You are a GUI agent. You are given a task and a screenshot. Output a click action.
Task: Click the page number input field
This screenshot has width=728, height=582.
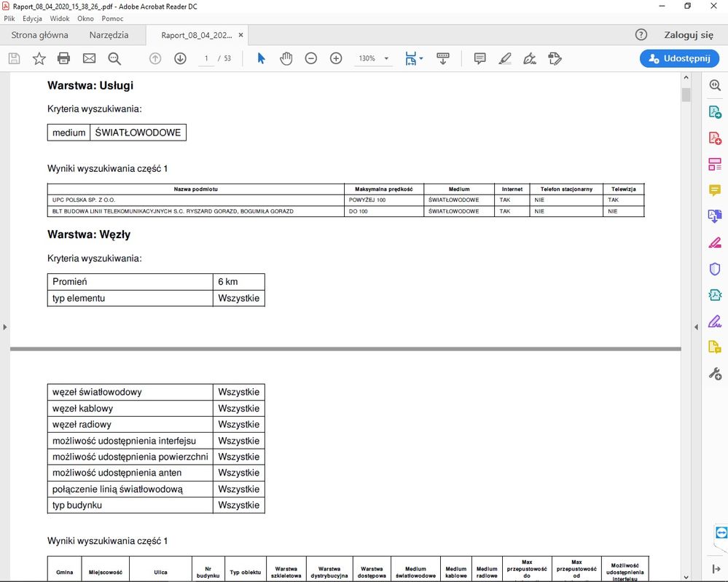(x=207, y=58)
